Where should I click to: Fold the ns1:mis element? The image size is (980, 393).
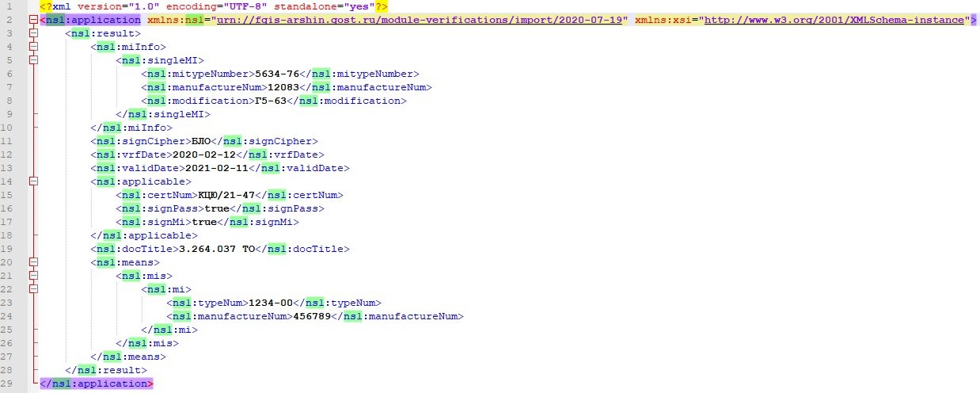point(32,276)
